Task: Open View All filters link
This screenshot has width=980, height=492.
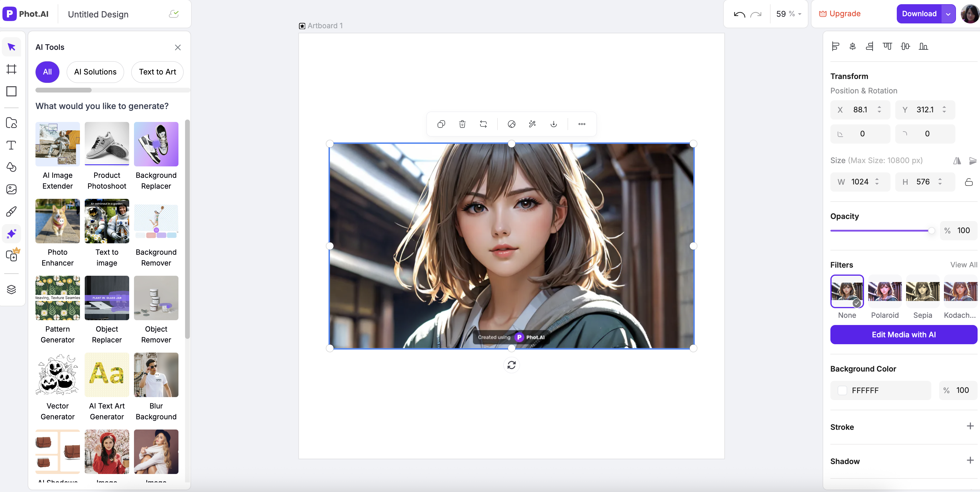Action: click(963, 265)
